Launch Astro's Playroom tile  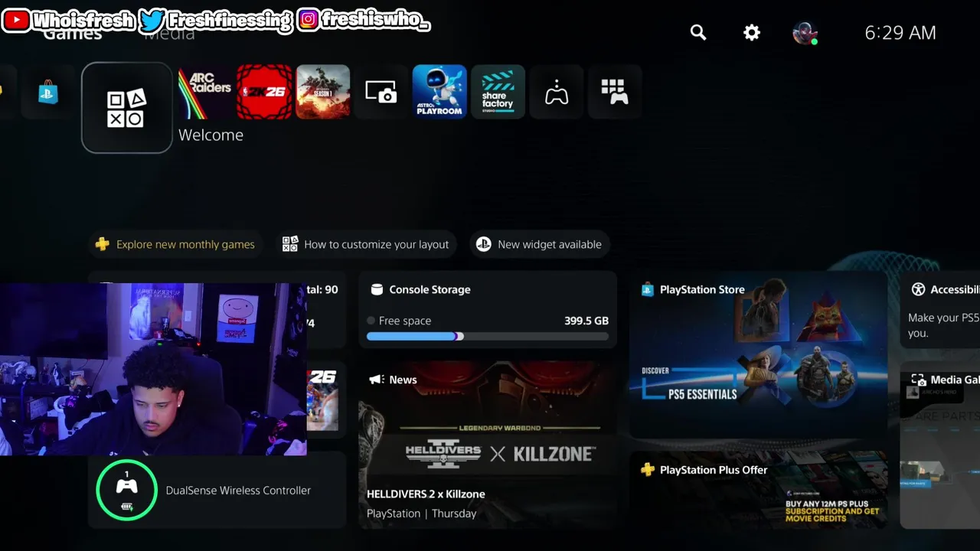pyautogui.click(x=439, y=92)
